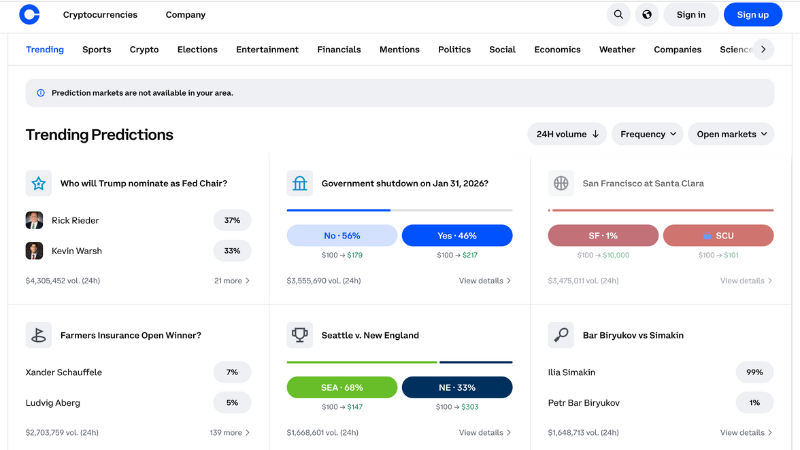Click the tennis racket icon for Biryukov match
This screenshot has width=800, height=450.
(561, 335)
